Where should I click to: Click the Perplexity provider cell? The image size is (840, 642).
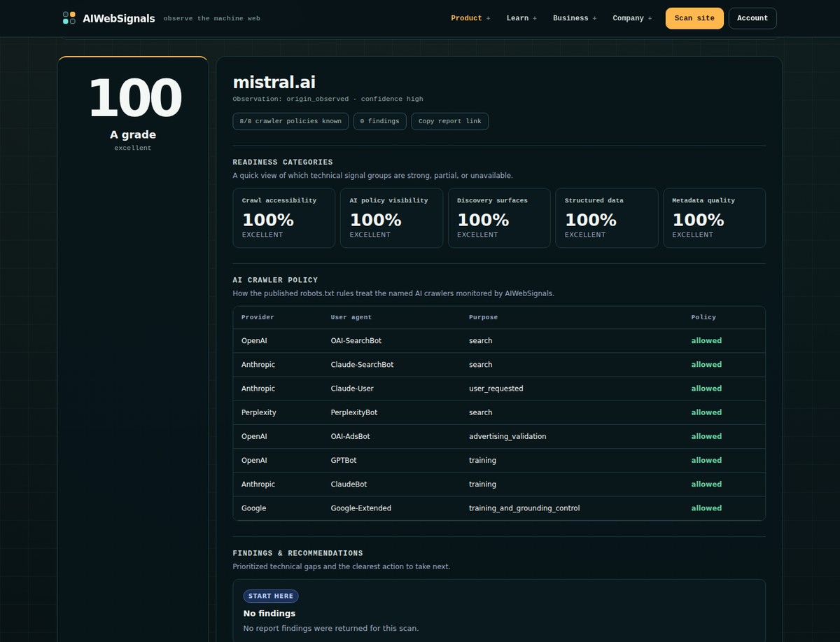pos(259,412)
